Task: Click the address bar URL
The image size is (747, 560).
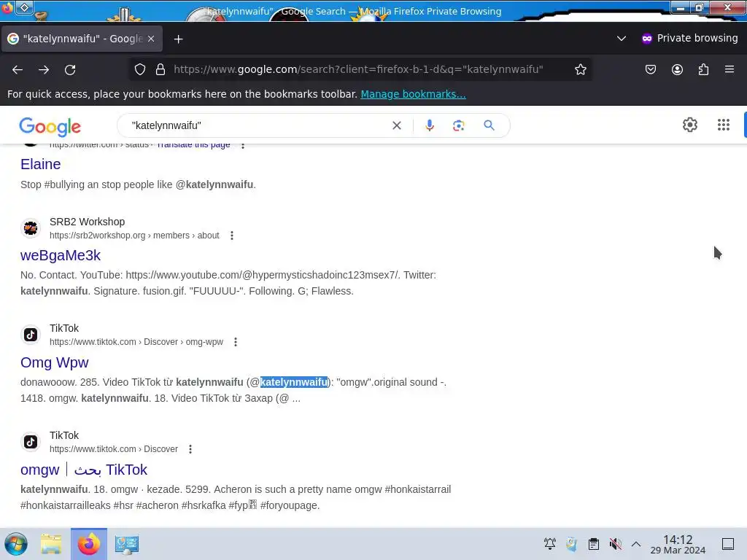Action: tap(358, 69)
